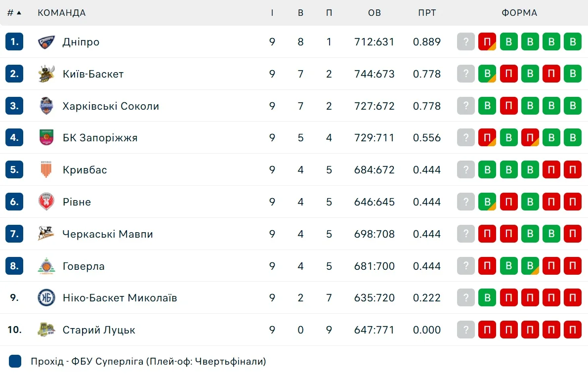Sort standings by ПРТ column header
Viewport: 588px width, 376px height.
427,13
